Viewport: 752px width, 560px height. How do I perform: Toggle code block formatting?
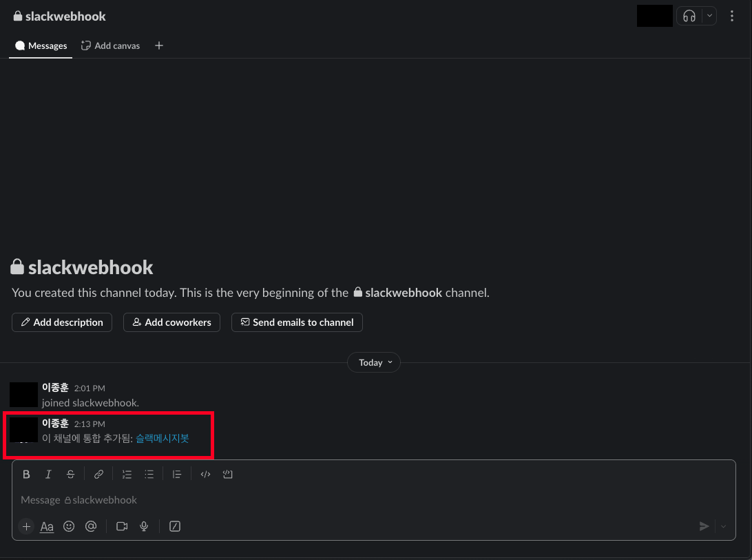click(x=228, y=475)
